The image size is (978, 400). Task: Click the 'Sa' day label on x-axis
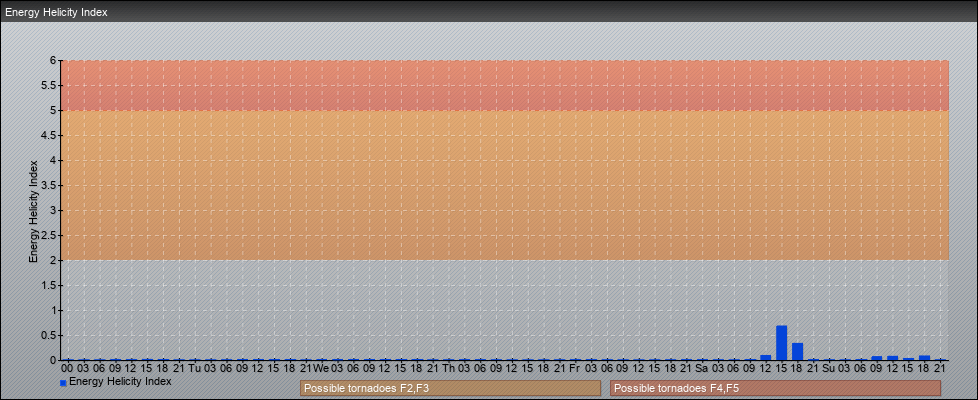click(x=702, y=368)
